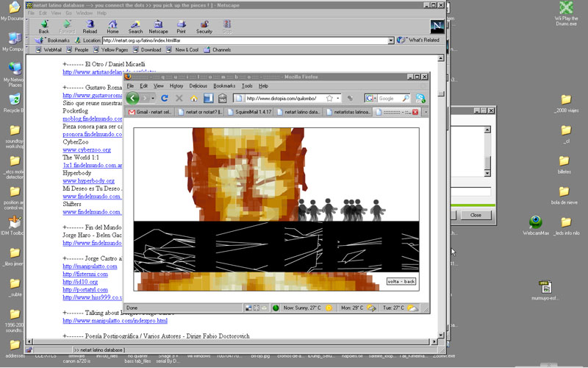Switch to the SquirrelMail 1.4.17 tab
The height and width of the screenshot is (368, 588).
tap(251, 112)
